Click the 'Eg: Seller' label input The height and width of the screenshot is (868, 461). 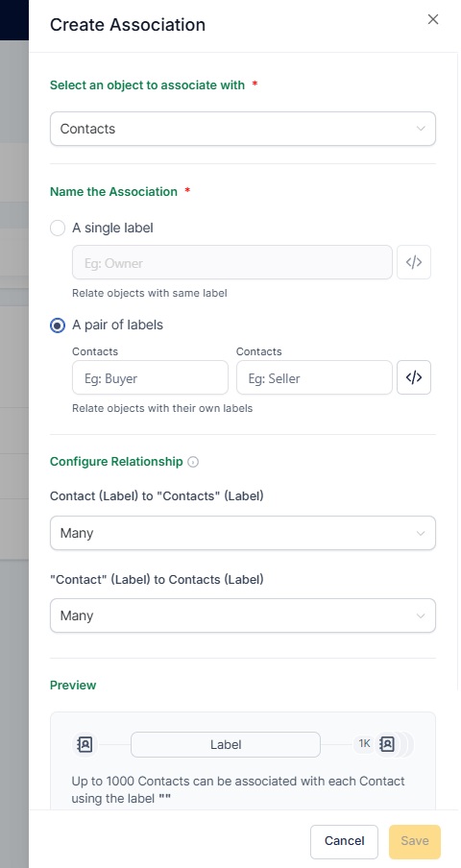(314, 377)
